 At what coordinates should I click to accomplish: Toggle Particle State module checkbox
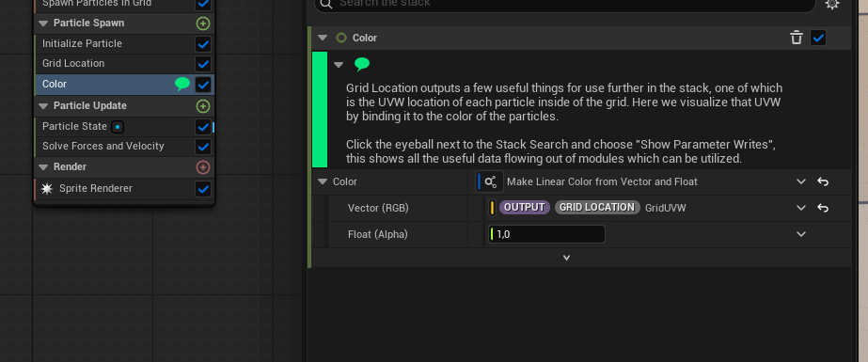(x=203, y=127)
